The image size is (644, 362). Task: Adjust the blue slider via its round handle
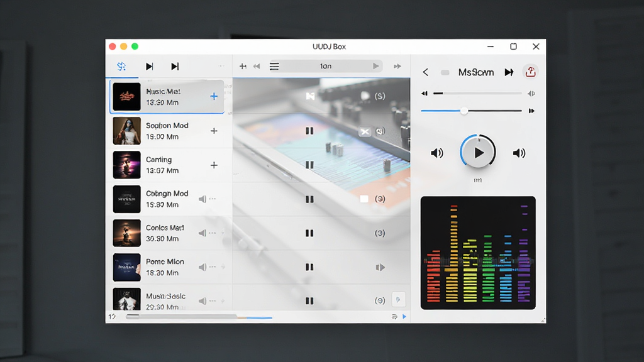pos(464,111)
